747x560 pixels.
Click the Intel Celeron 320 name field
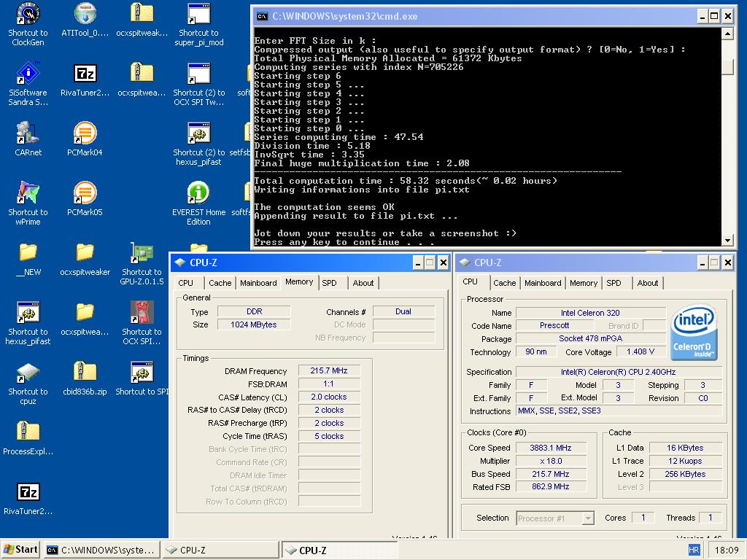(590, 313)
